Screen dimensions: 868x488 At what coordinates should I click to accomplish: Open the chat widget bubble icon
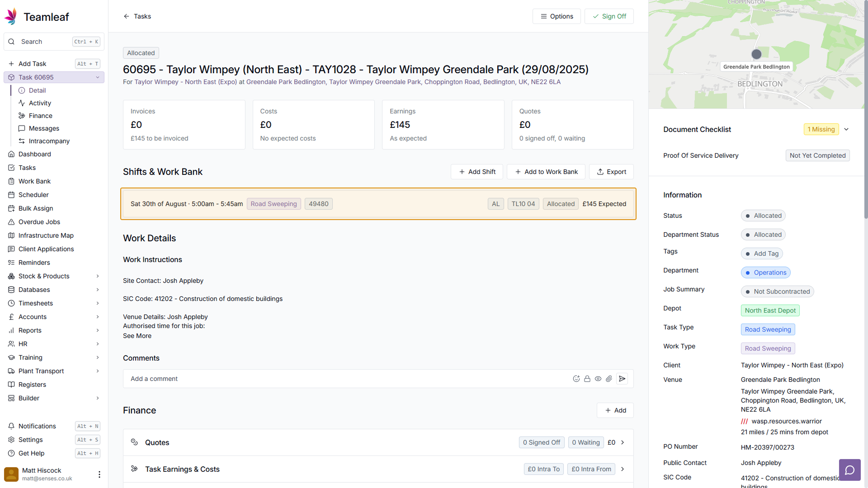(849, 470)
